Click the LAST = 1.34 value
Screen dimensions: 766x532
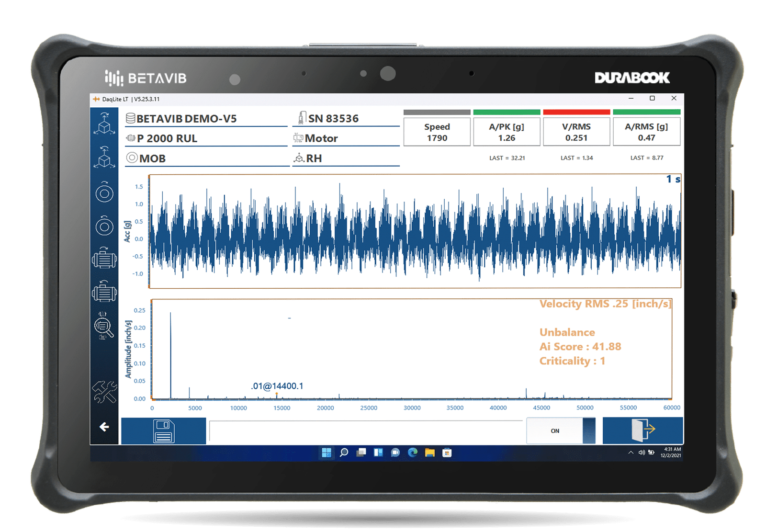pos(576,158)
